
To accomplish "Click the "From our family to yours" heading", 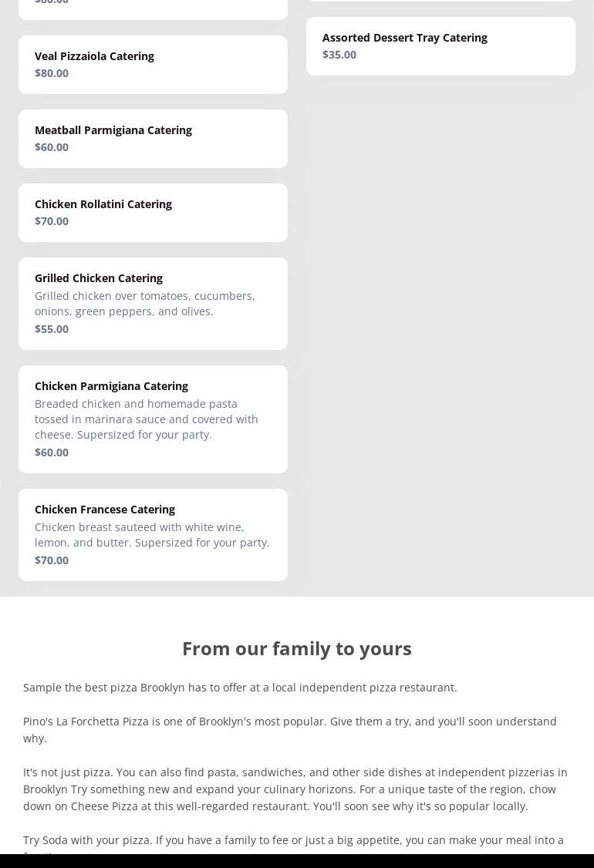I will click(x=297, y=648).
